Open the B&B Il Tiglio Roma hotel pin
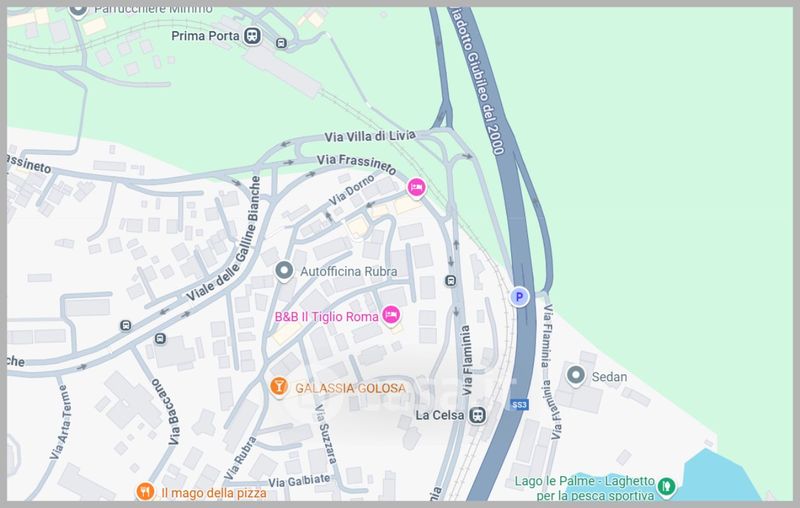Screen dimensions: 800x508 (391, 316)
